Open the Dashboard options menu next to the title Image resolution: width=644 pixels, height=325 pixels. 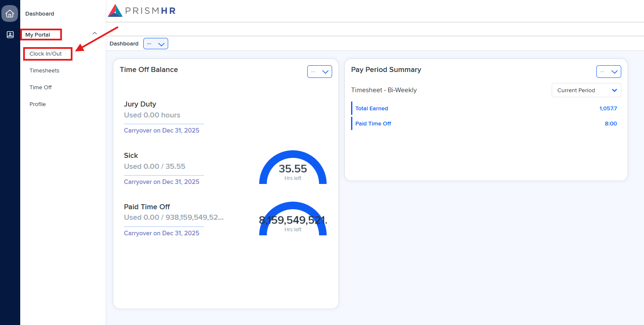coord(156,43)
